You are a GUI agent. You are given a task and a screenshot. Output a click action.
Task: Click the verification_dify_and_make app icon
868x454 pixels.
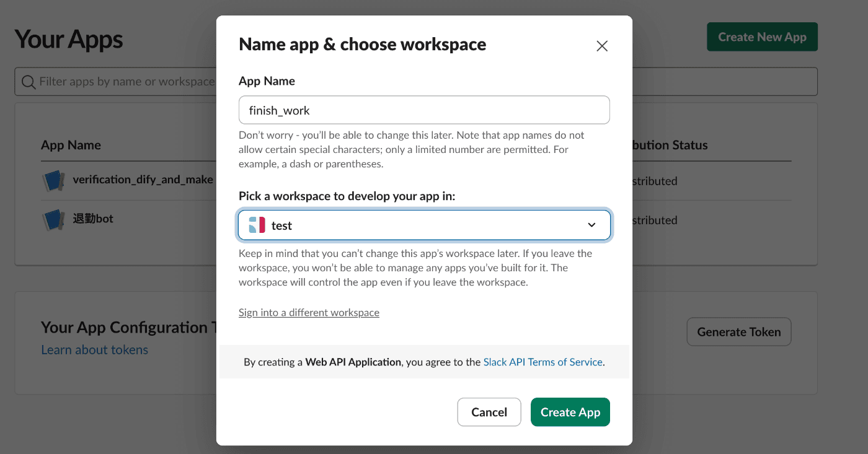pos(53,181)
